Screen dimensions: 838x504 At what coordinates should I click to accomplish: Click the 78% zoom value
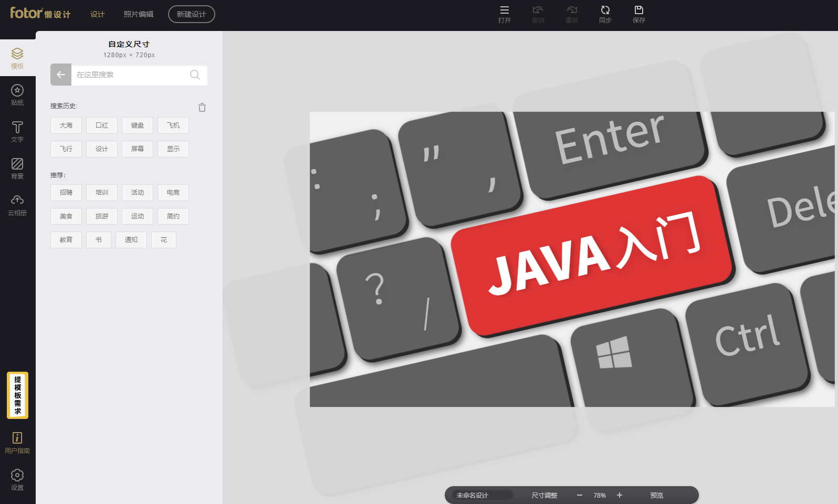pyautogui.click(x=600, y=496)
